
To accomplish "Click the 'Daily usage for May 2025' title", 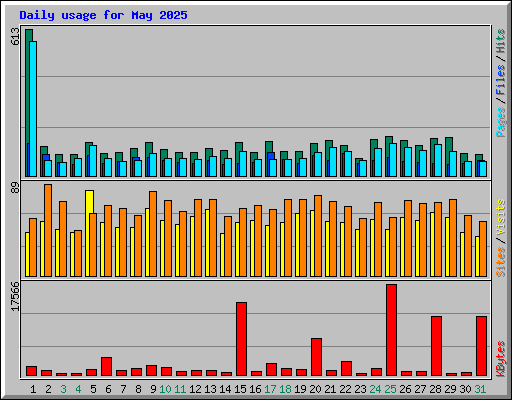I will coord(103,15).
